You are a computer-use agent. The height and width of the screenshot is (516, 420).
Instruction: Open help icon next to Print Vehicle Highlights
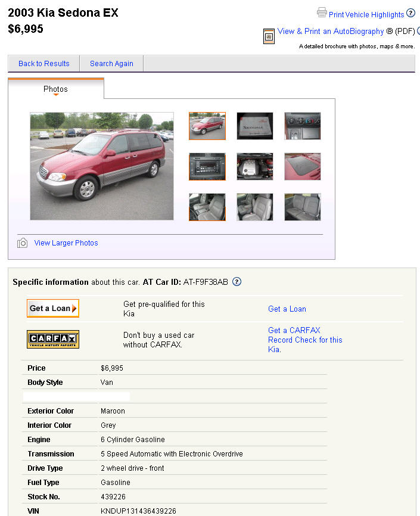point(410,13)
